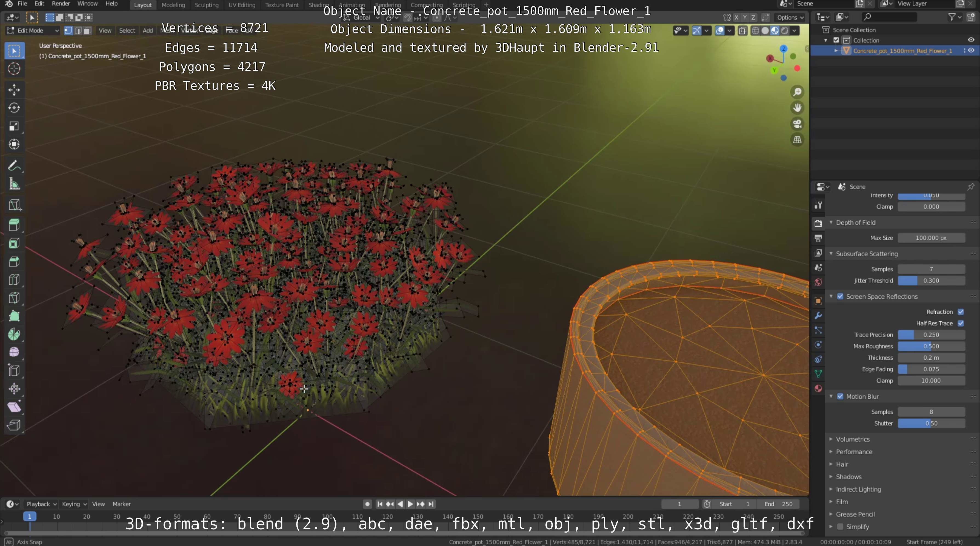Enable face select mode

[87, 30]
